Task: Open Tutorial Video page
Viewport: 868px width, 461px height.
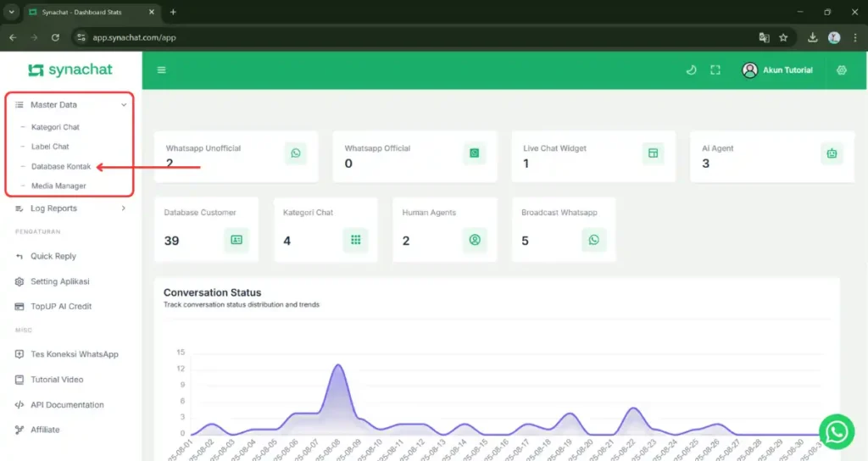Action: pos(57,380)
